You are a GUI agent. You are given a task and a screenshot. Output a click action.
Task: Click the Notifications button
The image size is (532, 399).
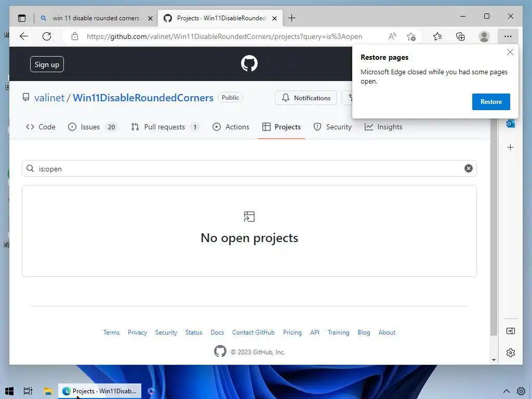pyautogui.click(x=305, y=98)
